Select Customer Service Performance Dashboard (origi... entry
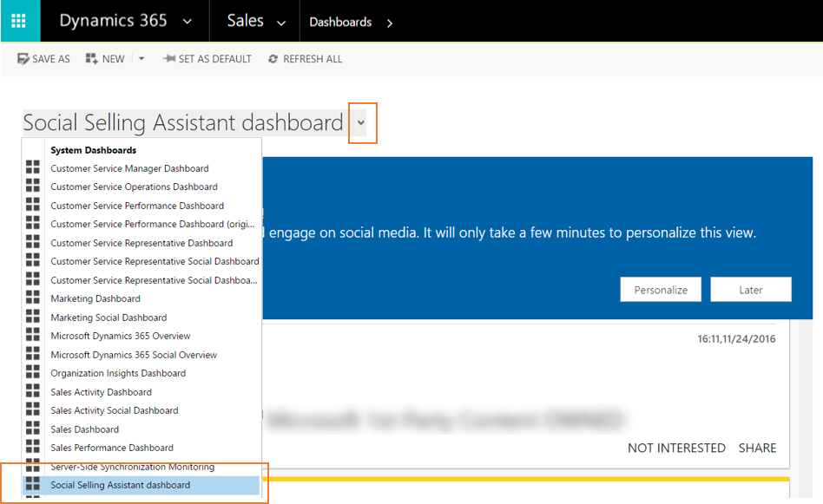The image size is (823, 504). pos(152,224)
